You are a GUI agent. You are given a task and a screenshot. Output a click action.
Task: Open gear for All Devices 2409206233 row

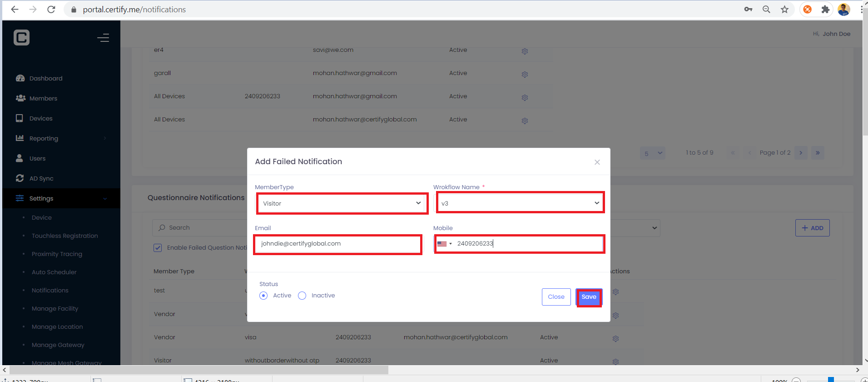point(525,98)
